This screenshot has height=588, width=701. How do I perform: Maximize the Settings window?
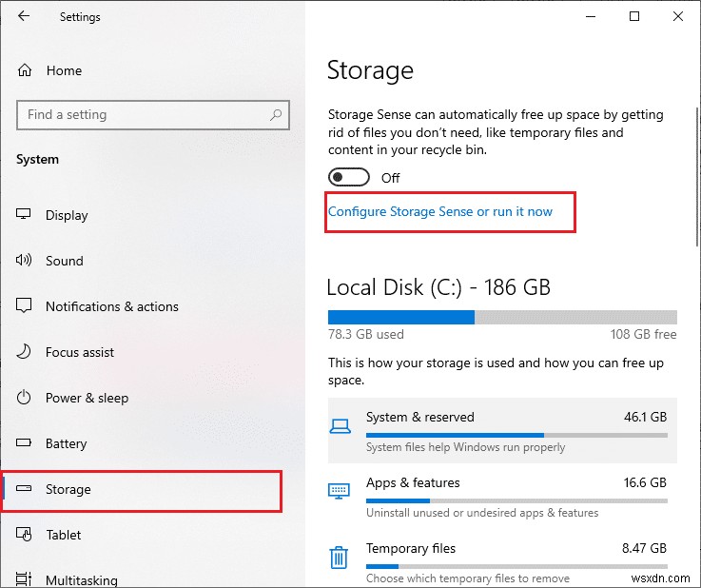coord(634,16)
